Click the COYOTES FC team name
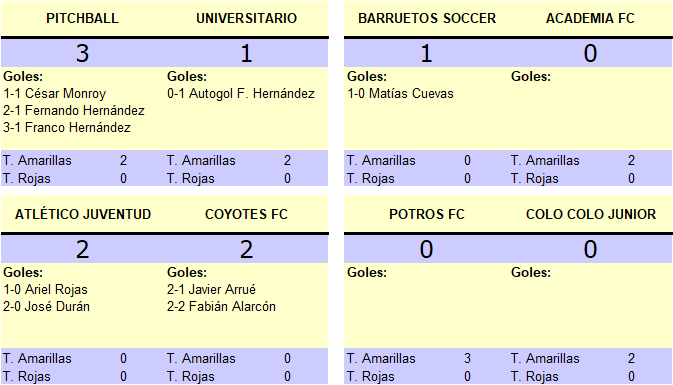This screenshot has width=673, height=385. tap(246, 214)
